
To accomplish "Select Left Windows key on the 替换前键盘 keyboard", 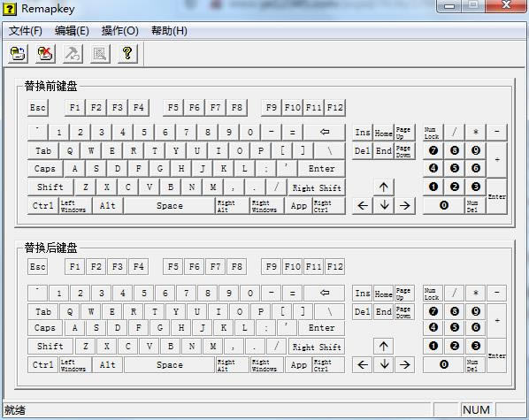I will click(x=75, y=206).
